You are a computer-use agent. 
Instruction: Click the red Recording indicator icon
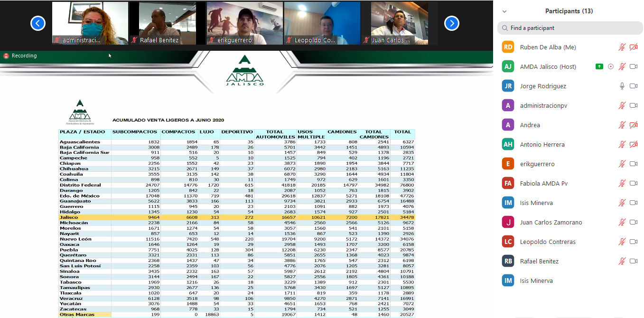pos(6,56)
